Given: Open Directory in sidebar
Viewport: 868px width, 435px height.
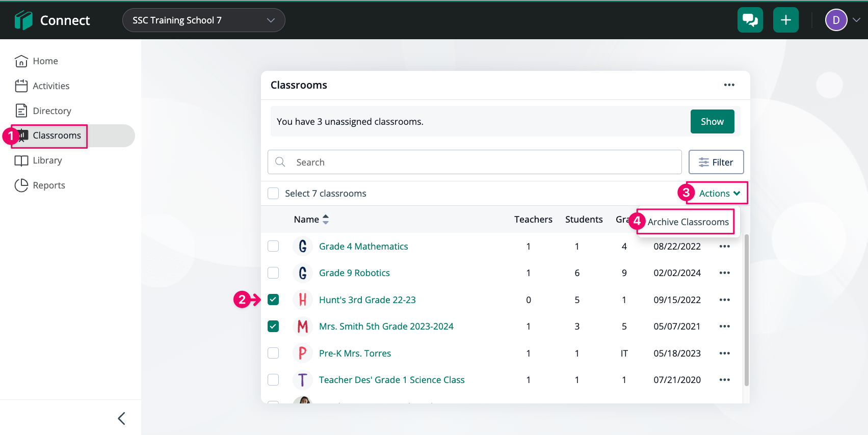Looking at the screenshot, I should pos(43,111).
